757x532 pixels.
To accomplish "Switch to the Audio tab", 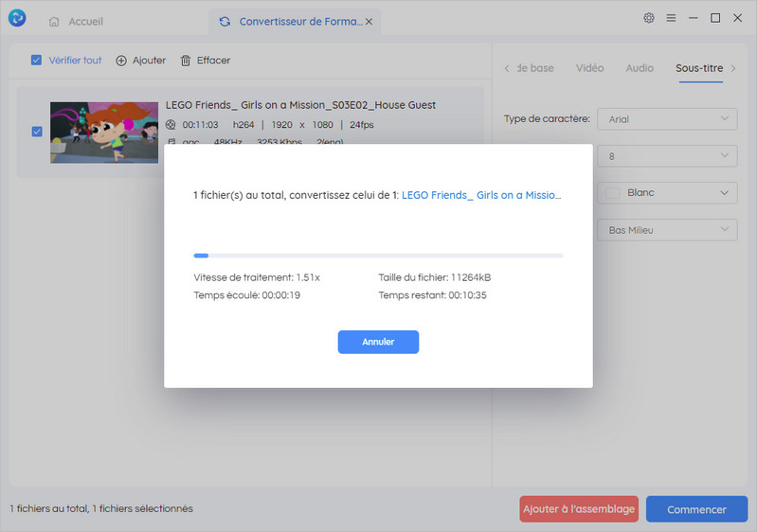I will pyautogui.click(x=640, y=68).
